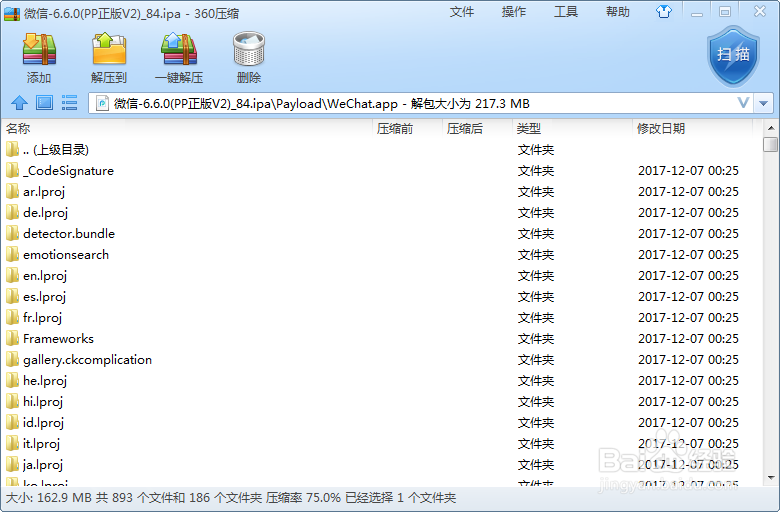Image resolution: width=780 pixels, height=512 pixels.
Task: Click the 扫描 shield scan button
Action: 733,56
